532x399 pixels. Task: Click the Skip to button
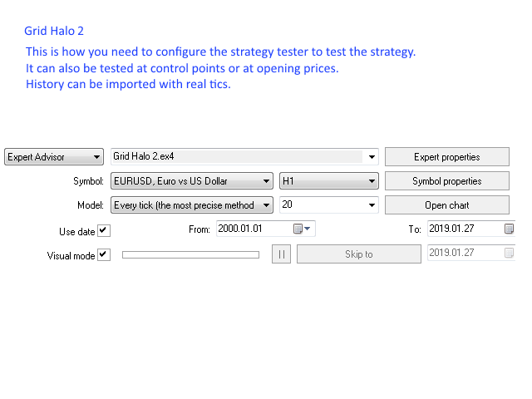359,254
